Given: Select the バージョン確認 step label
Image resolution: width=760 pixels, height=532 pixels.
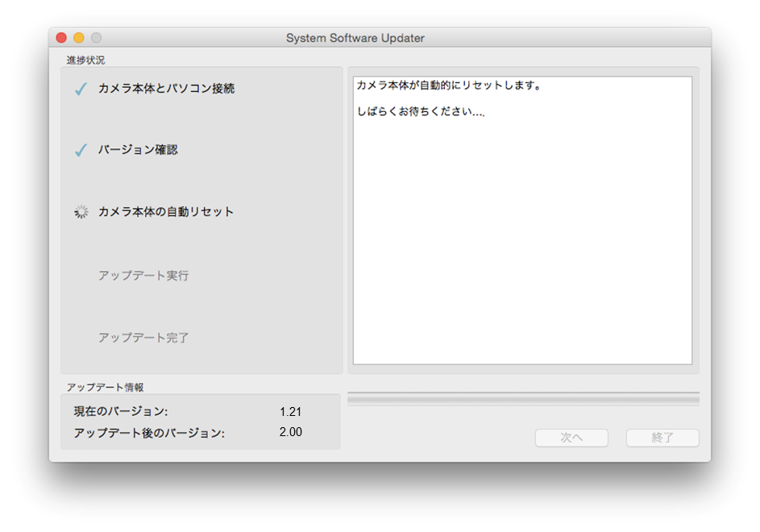Looking at the screenshot, I should click(138, 150).
